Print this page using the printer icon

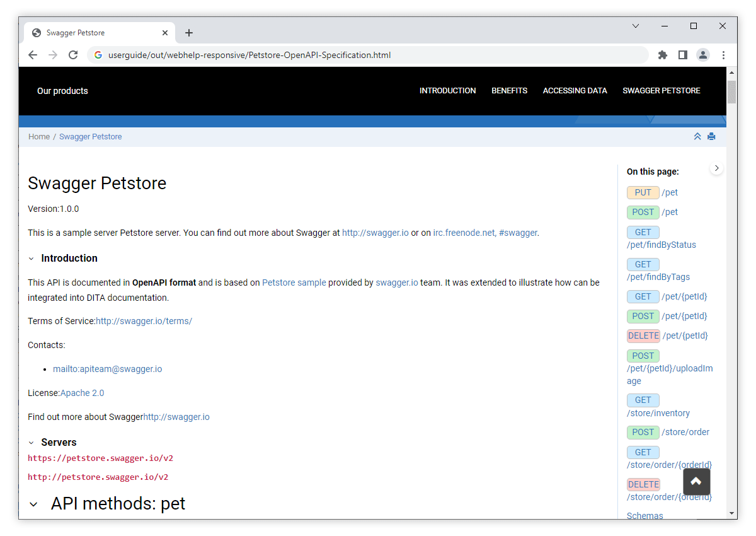pyautogui.click(x=711, y=136)
